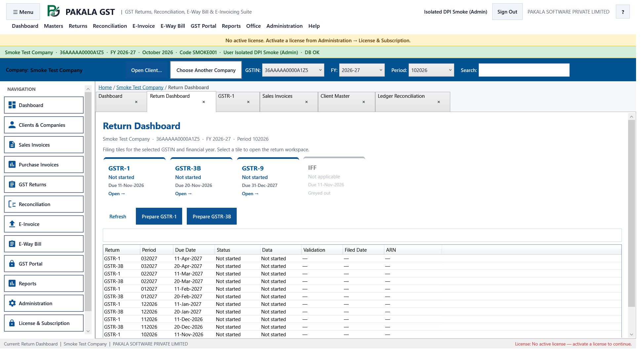Screen dimensions: 642x364
Task: Click the Search input field
Action: pyautogui.click(x=524, y=70)
